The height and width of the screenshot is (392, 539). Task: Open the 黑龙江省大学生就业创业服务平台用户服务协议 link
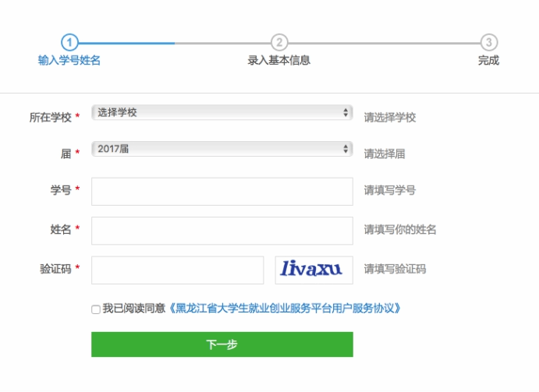(285, 309)
